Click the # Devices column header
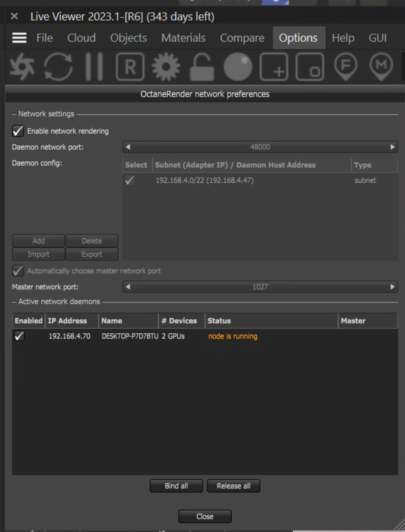 (x=182, y=321)
